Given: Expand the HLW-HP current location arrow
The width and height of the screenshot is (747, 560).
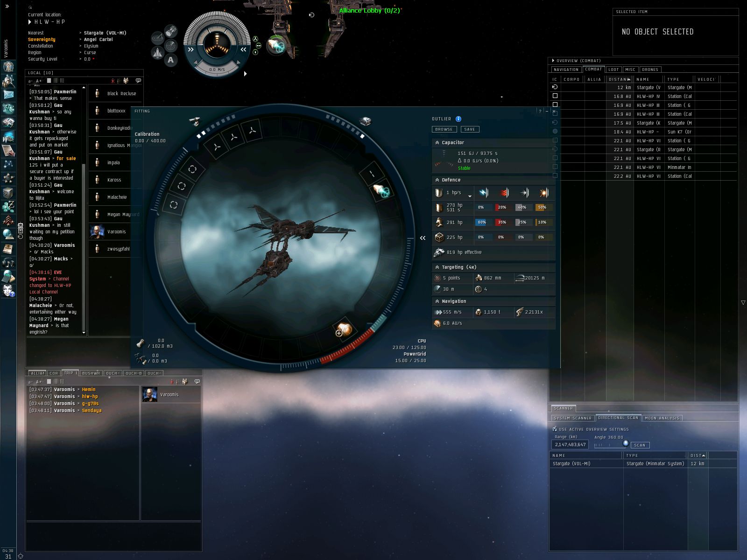Looking at the screenshot, I should [30, 22].
